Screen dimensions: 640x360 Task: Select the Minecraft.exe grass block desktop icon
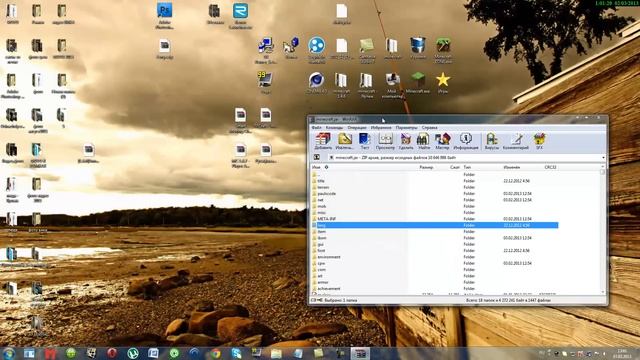click(418, 83)
